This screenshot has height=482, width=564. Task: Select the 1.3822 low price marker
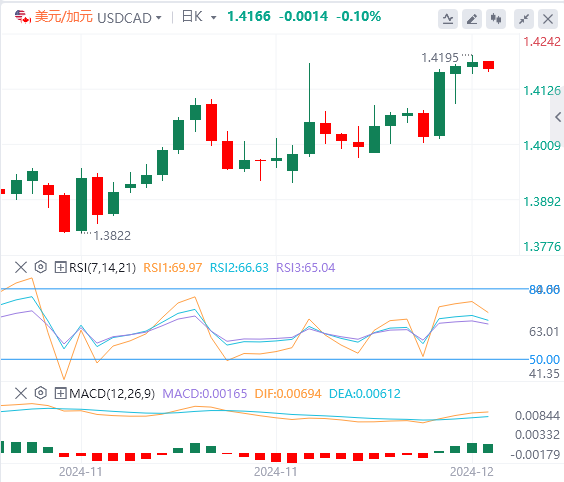pyautogui.click(x=112, y=236)
